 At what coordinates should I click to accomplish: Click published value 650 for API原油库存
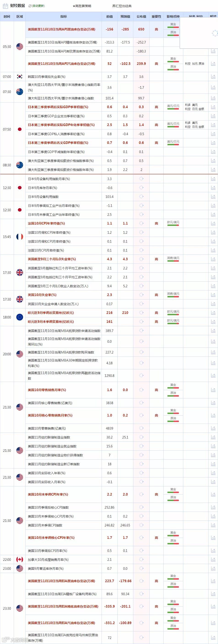point(141,29)
